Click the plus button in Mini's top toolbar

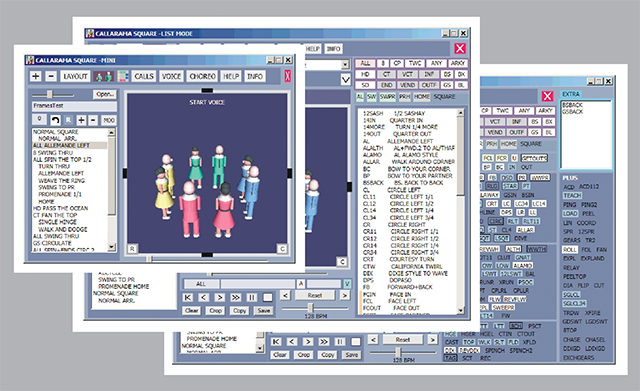pyautogui.click(x=36, y=76)
